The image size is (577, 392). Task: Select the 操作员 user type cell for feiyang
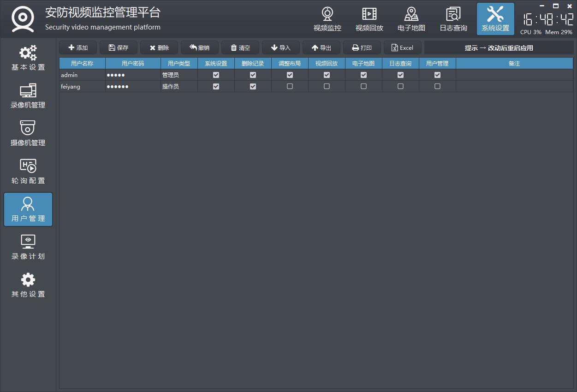(179, 86)
